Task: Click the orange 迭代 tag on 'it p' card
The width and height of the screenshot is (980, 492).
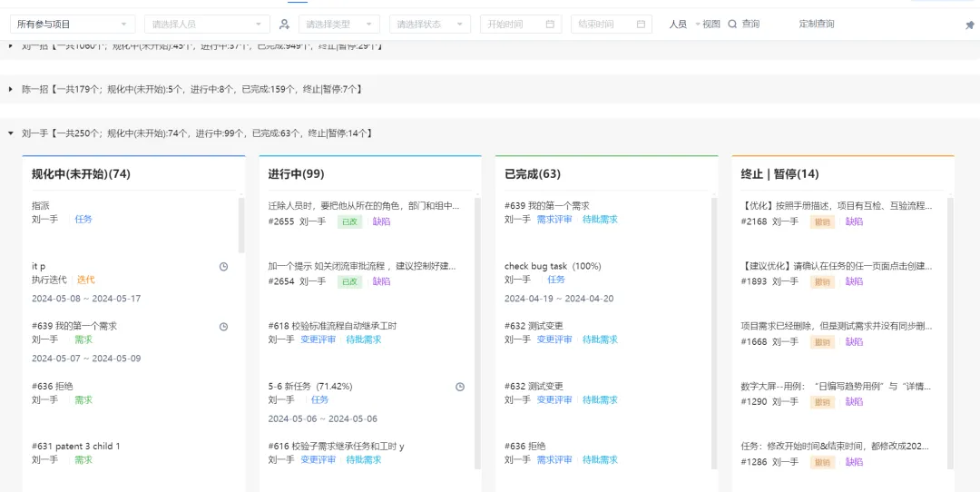Action: (86, 280)
